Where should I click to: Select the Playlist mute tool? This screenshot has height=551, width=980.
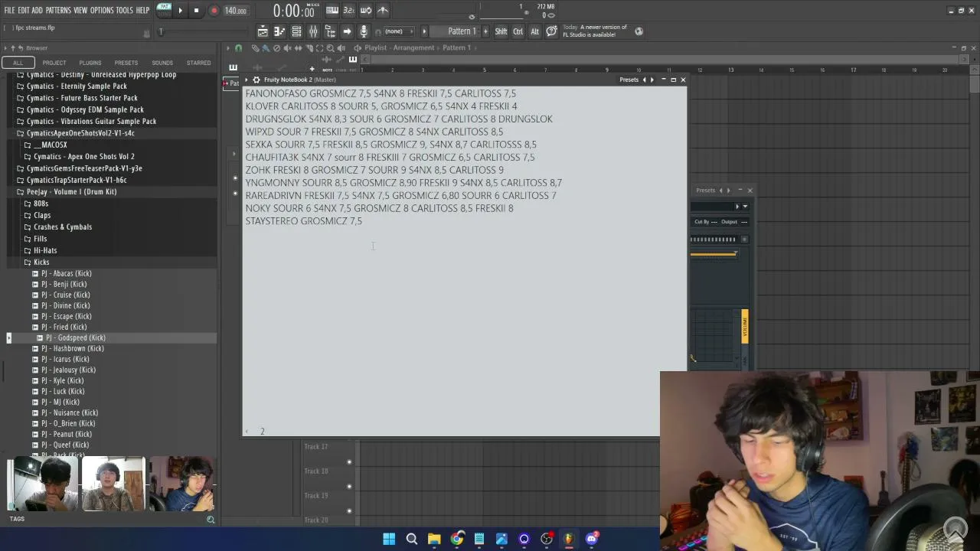click(x=287, y=48)
